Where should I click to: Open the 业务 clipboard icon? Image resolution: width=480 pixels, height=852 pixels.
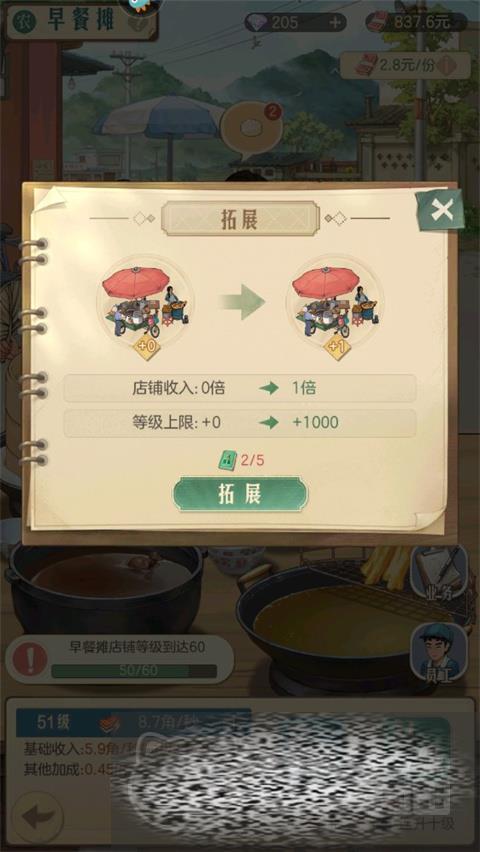(439, 572)
